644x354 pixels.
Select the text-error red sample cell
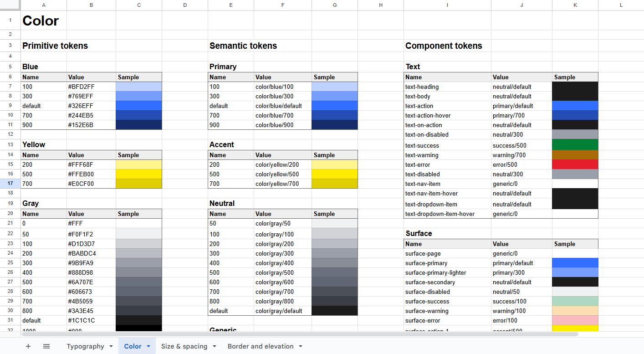pos(575,164)
